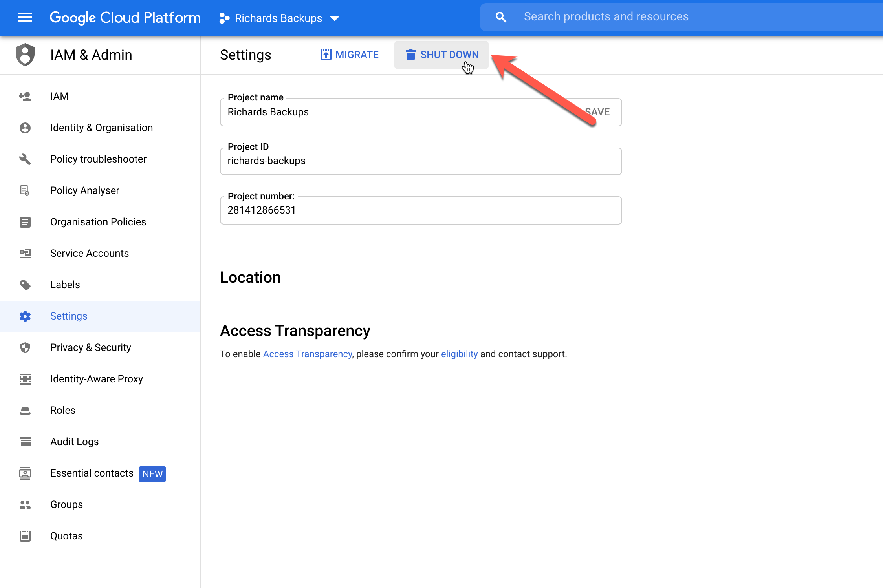Select the Settings sidebar item
This screenshot has width=883, height=588.
click(100, 316)
